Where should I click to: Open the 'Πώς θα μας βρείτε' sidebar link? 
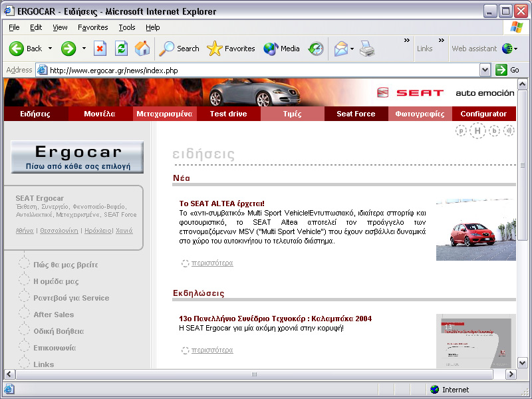point(66,265)
